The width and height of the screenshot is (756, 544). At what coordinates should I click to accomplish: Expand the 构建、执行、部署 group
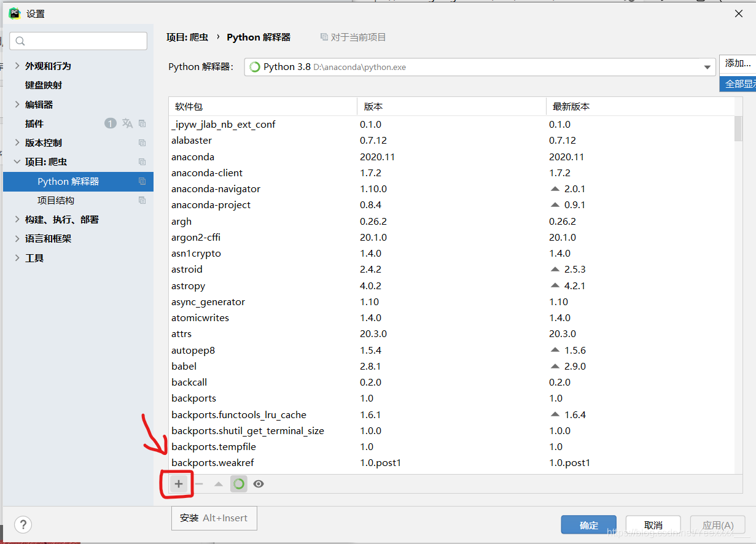[17, 219]
